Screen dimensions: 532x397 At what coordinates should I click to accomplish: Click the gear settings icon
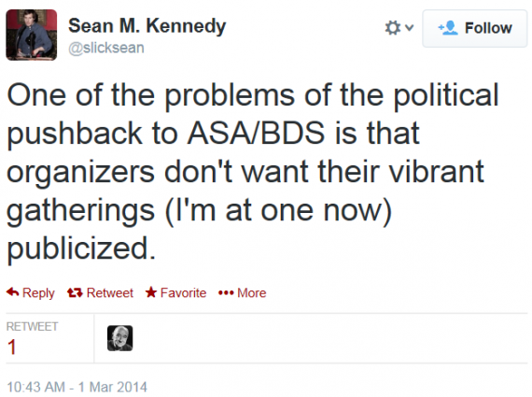393,28
